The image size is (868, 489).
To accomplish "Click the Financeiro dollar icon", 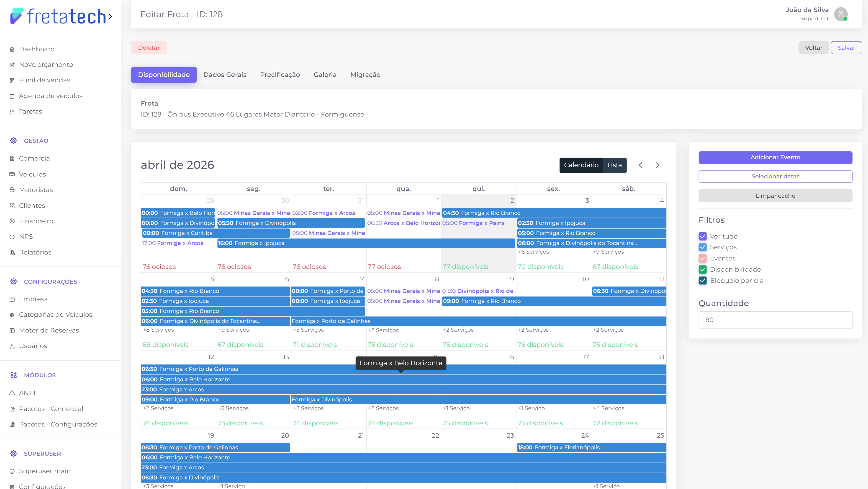I will tap(12, 221).
